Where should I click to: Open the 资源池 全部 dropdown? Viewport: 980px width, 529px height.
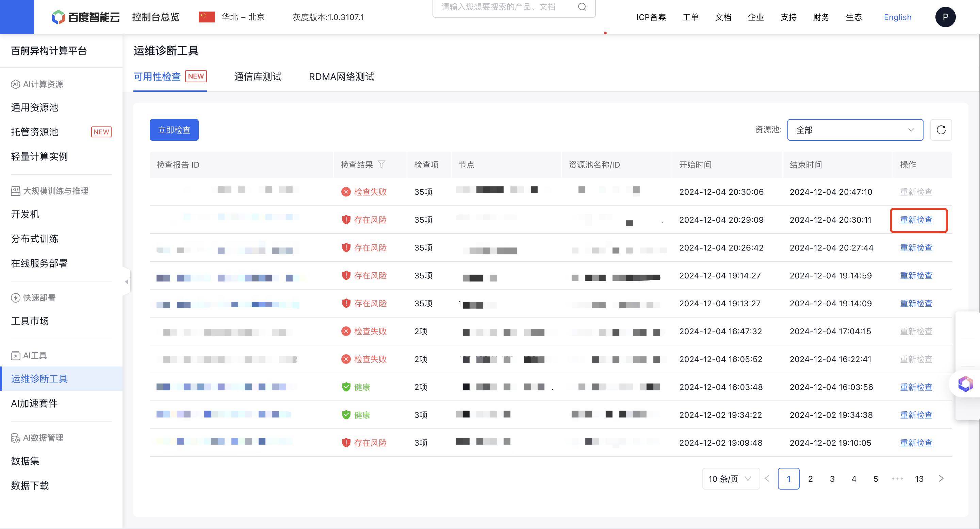(x=855, y=130)
